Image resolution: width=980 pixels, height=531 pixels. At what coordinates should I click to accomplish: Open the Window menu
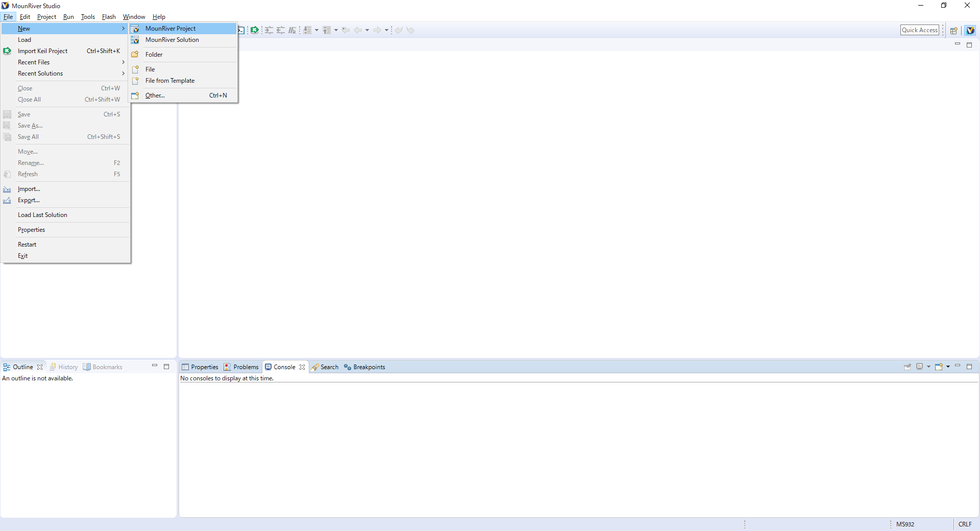134,17
